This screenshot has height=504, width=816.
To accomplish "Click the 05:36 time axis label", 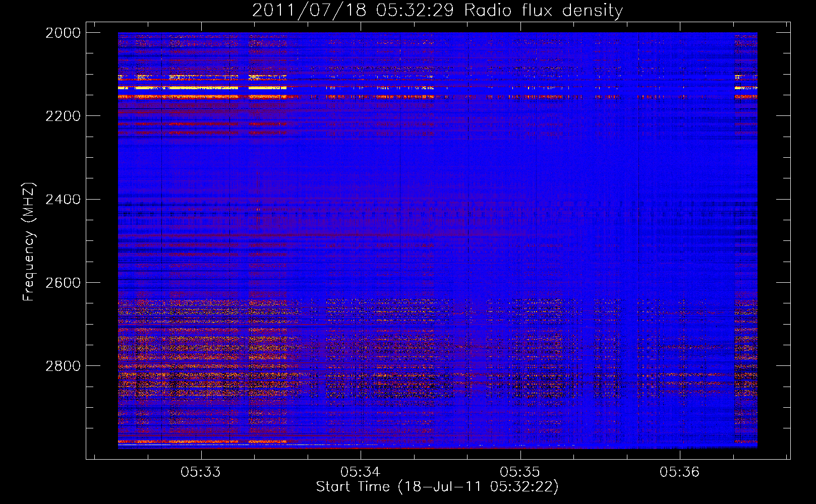I will tap(680, 472).
